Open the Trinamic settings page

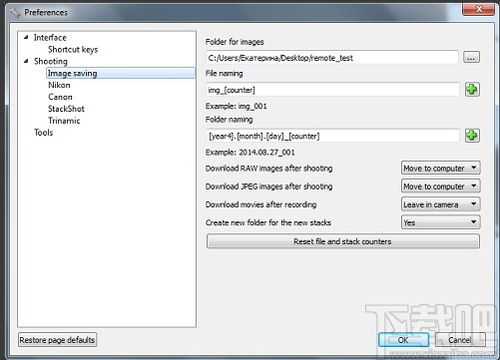pos(64,121)
